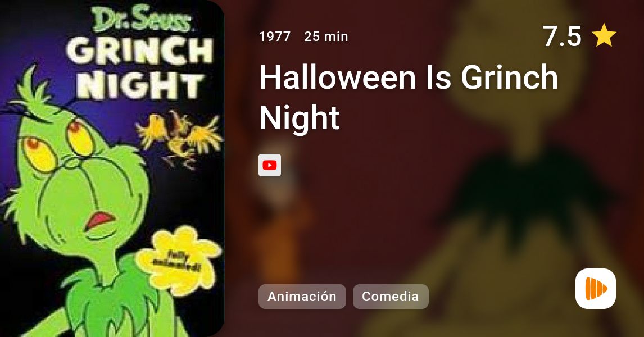644x337 pixels.
Task: Open the Halloween Is Grinch Night title
Action: pos(409,97)
